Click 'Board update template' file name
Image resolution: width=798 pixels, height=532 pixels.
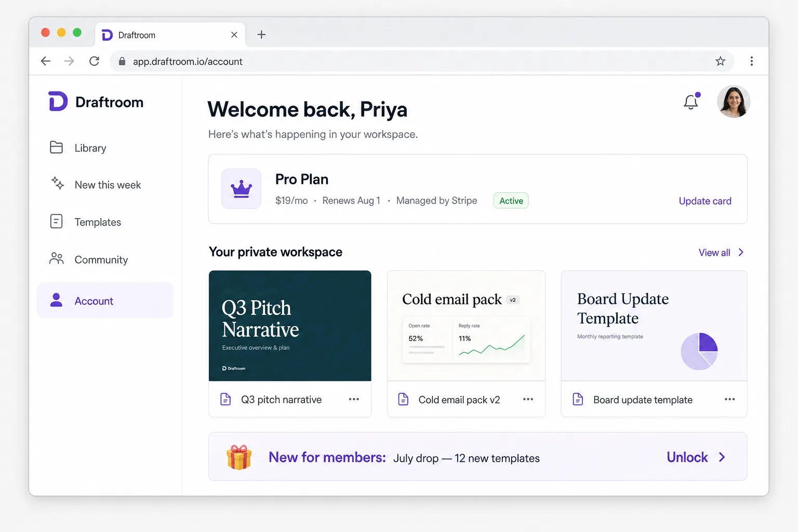(643, 400)
